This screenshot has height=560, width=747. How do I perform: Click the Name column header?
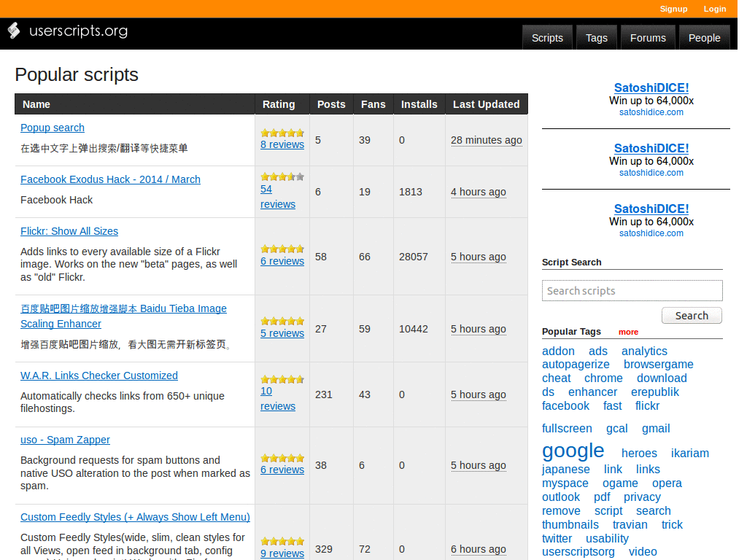pos(36,104)
